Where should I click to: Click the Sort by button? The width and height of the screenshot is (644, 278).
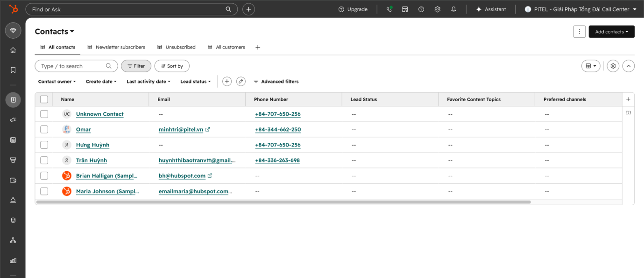[x=172, y=66]
